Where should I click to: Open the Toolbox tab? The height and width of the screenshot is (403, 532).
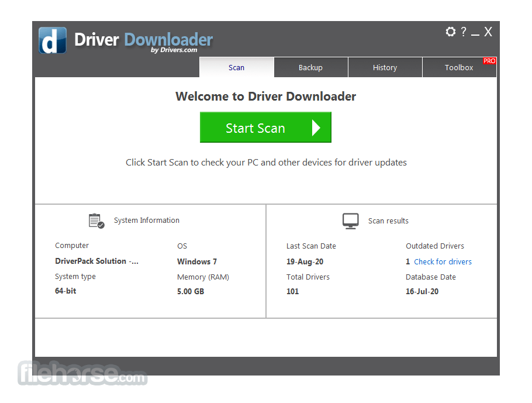coord(459,68)
